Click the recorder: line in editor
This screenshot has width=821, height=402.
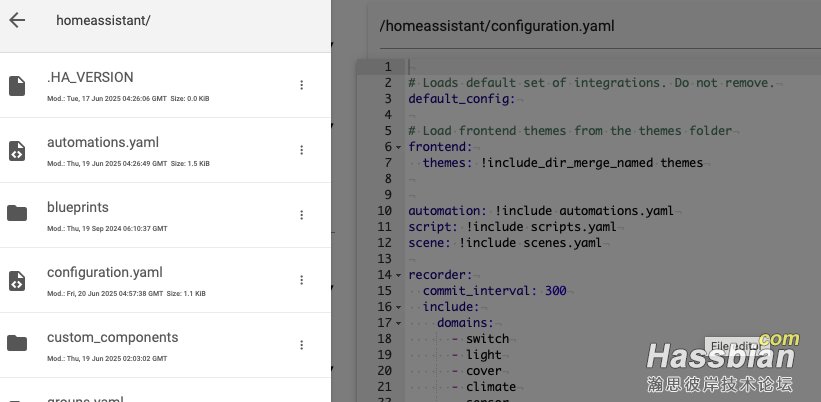(440, 275)
